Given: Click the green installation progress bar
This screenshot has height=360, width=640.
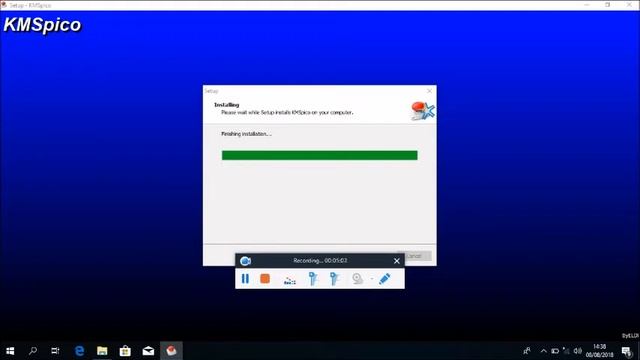Looking at the screenshot, I should click(x=320, y=155).
